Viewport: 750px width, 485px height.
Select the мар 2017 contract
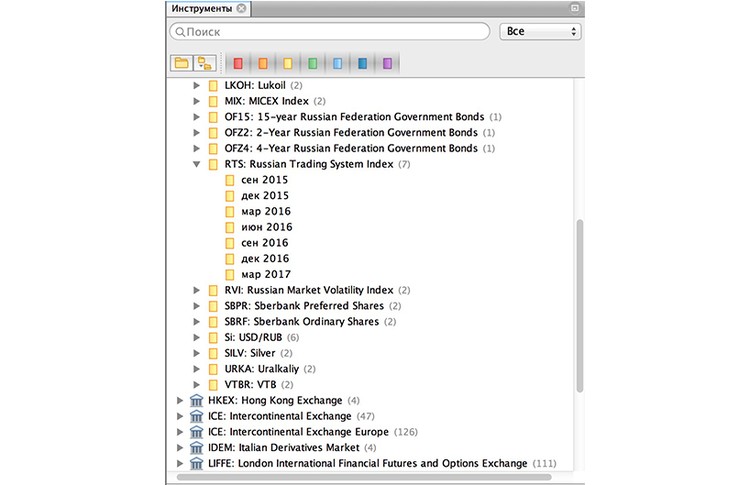point(266,275)
